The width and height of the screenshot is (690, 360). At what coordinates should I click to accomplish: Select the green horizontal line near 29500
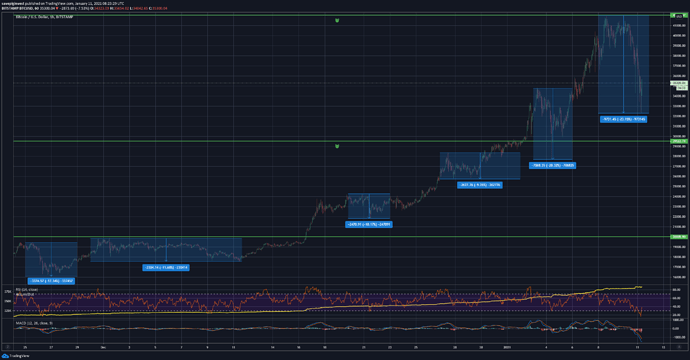tap(341, 141)
